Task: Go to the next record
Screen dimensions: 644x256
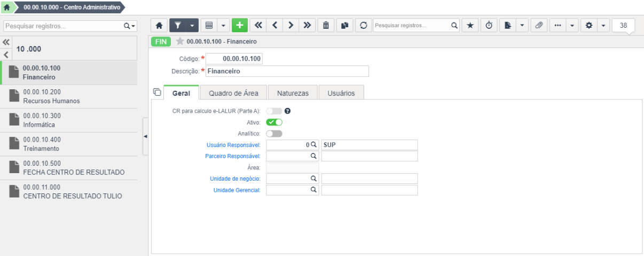Action: (291, 25)
